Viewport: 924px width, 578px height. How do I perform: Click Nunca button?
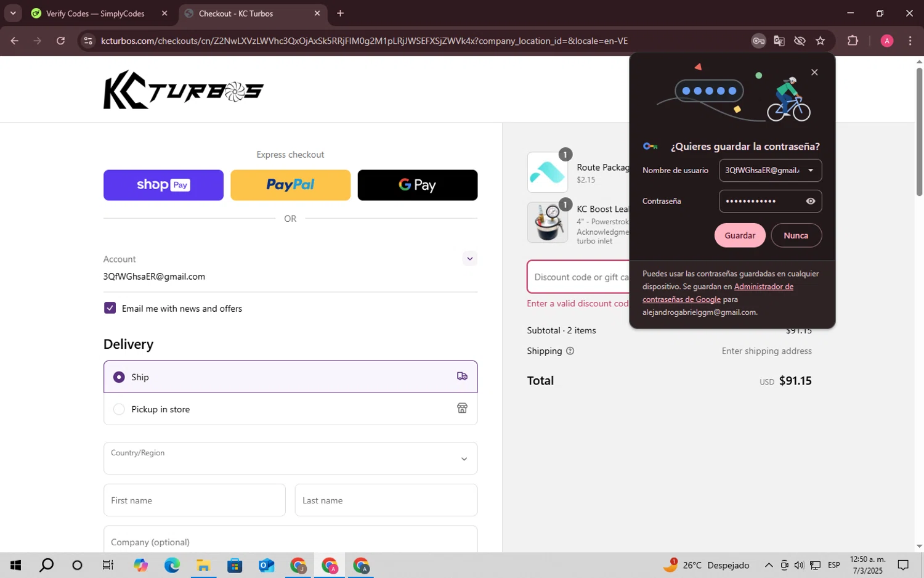coord(796,235)
